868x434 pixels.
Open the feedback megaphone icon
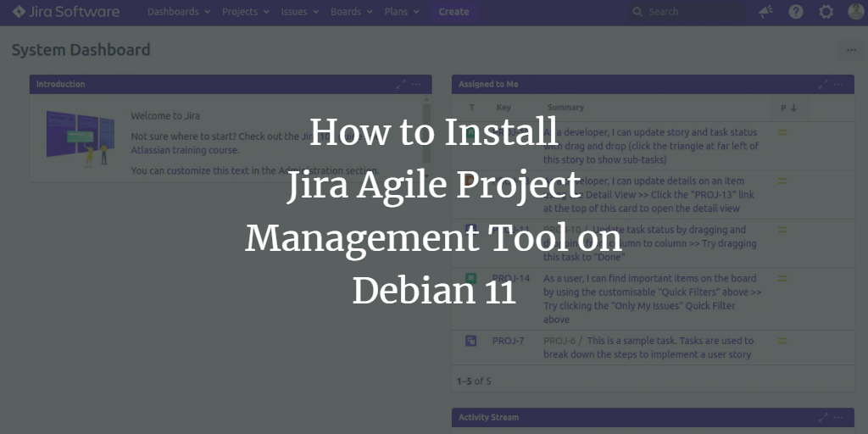(766, 12)
